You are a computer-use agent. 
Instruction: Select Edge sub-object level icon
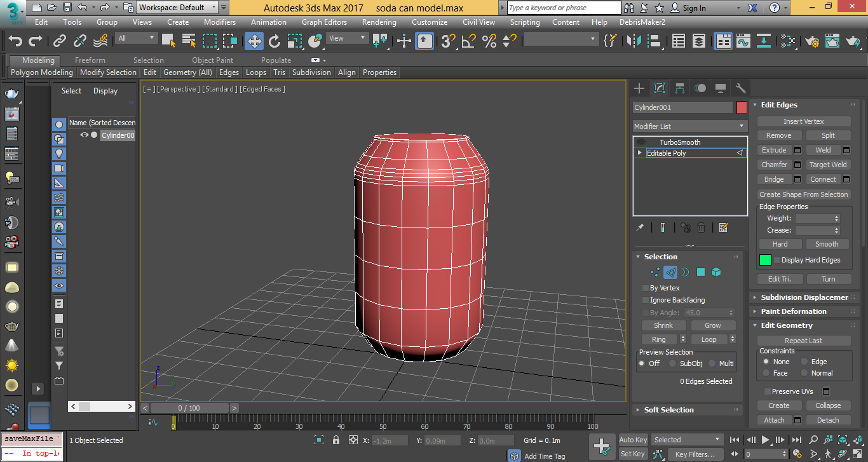670,272
